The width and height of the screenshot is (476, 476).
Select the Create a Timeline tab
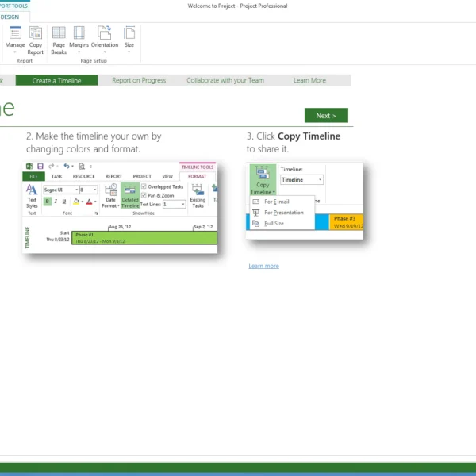57,80
